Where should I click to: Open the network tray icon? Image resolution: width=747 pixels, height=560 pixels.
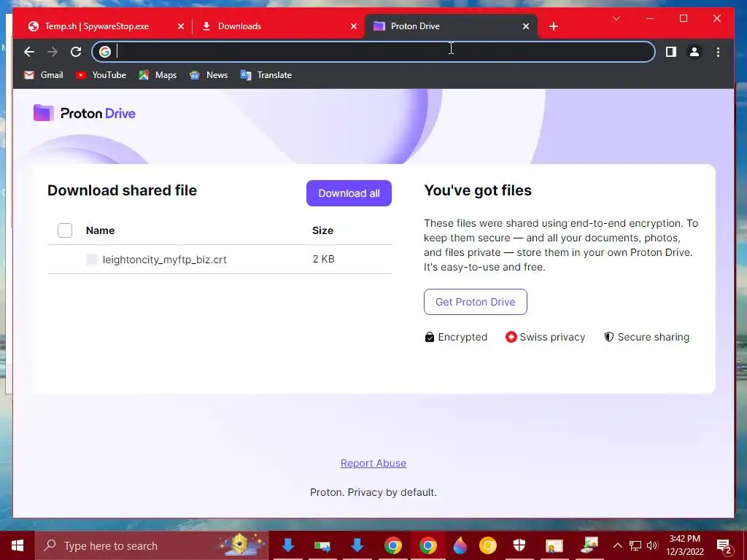(635, 545)
